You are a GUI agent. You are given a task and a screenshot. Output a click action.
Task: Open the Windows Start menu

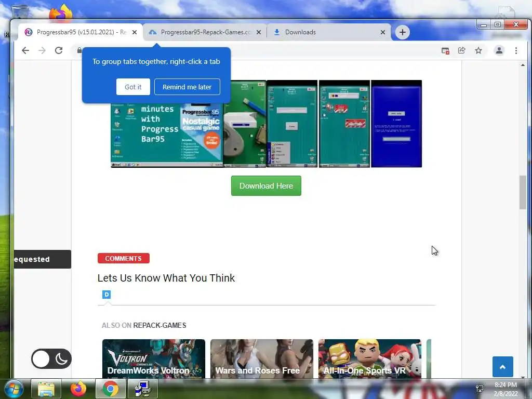(x=14, y=389)
